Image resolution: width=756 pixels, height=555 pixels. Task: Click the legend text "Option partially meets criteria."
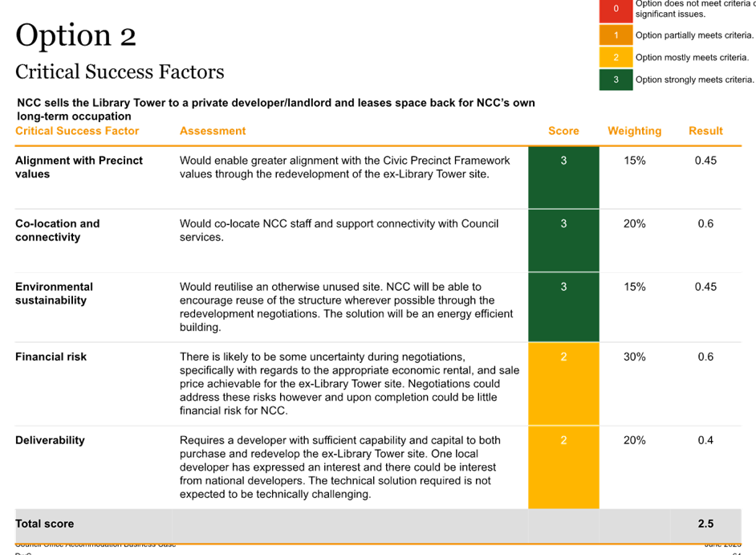pyautogui.click(x=694, y=35)
